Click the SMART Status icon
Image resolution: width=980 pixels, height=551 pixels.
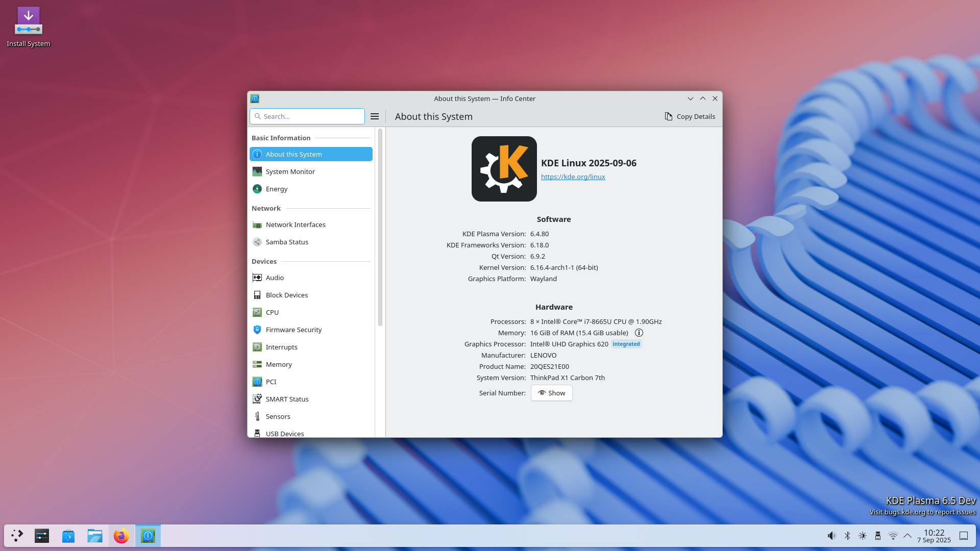click(257, 399)
